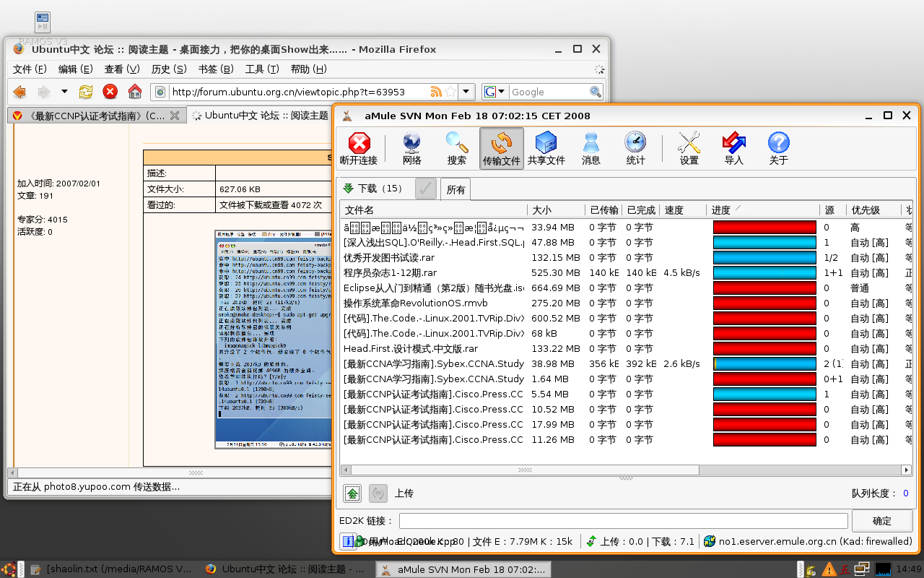Click the RSS feed icon in Firefox URL bar
This screenshot has width=924, height=578.
coord(436,92)
